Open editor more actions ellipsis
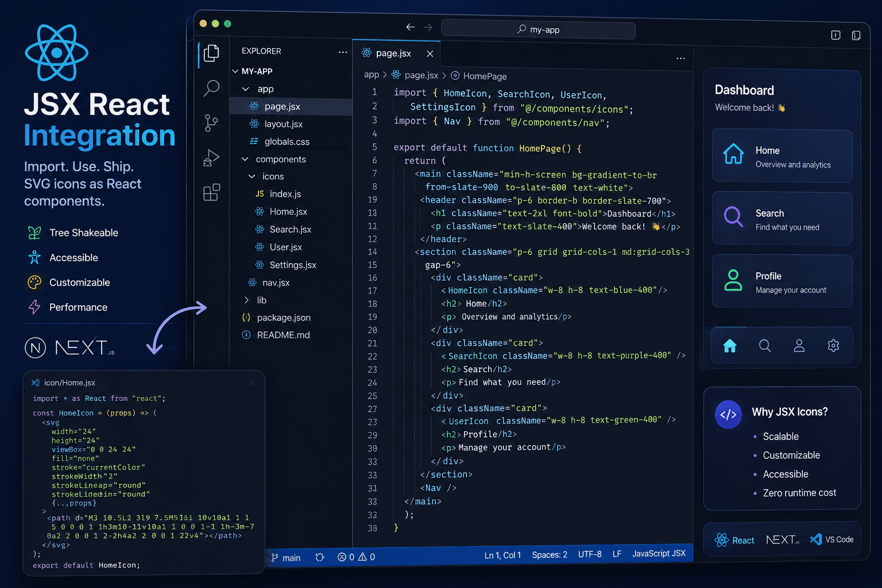 coord(680,59)
